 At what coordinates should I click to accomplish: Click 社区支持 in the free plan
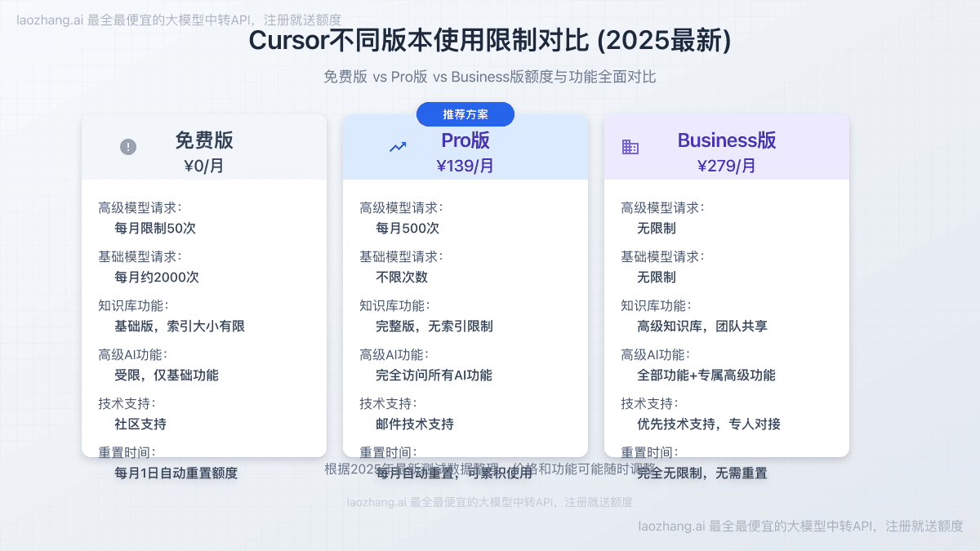pyautogui.click(x=140, y=424)
